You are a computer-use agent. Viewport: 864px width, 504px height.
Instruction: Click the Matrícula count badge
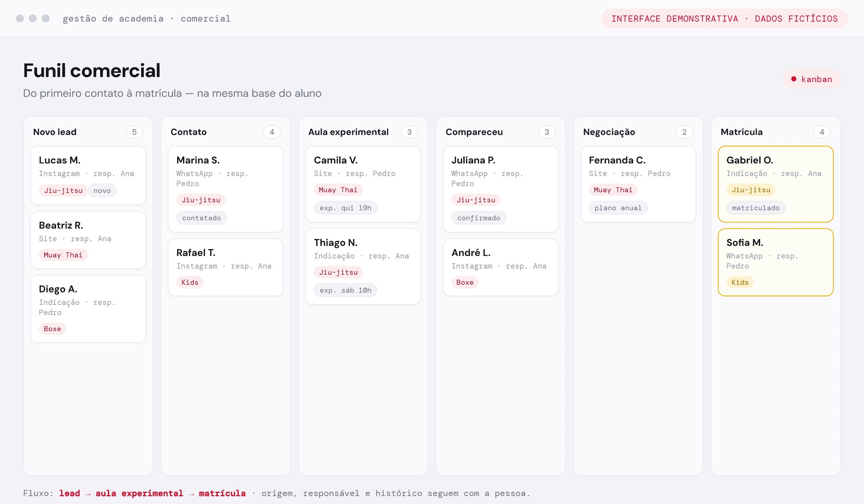click(822, 132)
